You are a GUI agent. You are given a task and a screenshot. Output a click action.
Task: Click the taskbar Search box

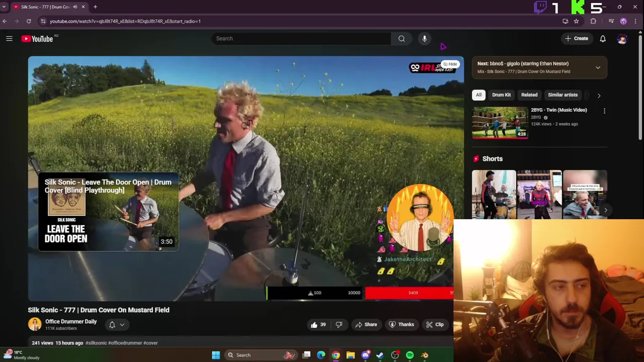click(261, 355)
